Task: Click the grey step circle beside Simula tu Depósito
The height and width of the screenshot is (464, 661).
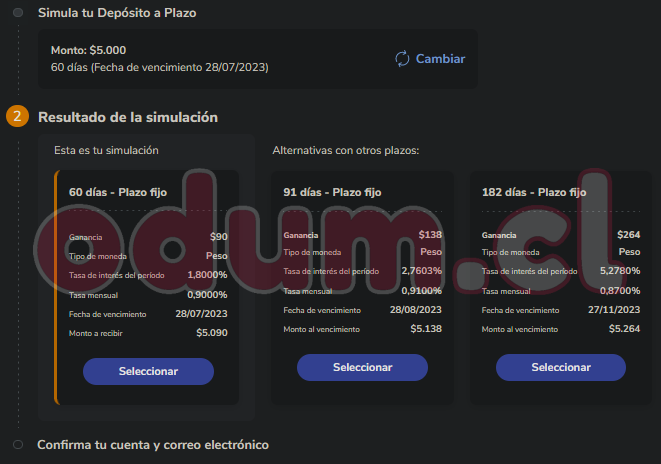Action: tap(18, 13)
